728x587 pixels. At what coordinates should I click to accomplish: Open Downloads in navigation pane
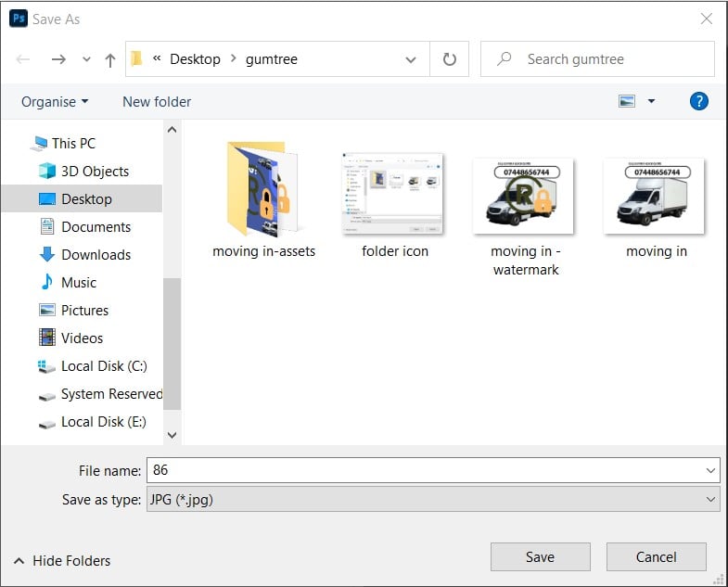click(x=96, y=254)
